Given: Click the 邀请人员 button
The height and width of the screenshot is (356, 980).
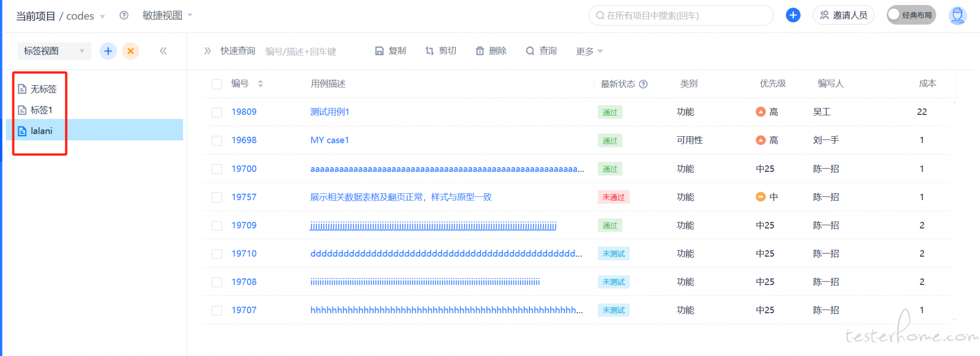Looking at the screenshot, I should 843,15.
